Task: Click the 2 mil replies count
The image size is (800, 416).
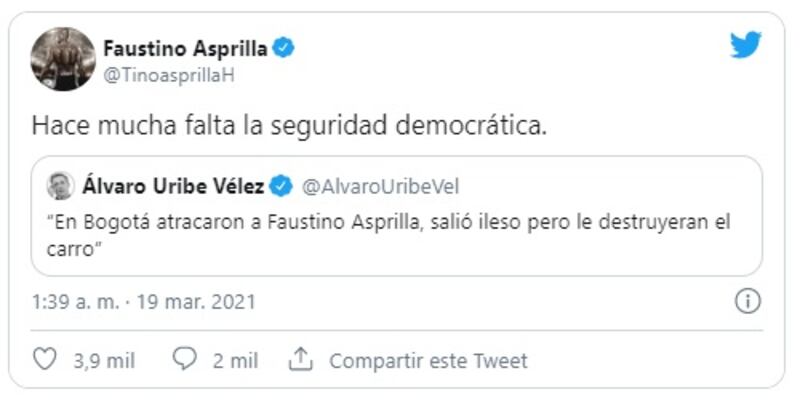Action: click(x=235, y=360)
